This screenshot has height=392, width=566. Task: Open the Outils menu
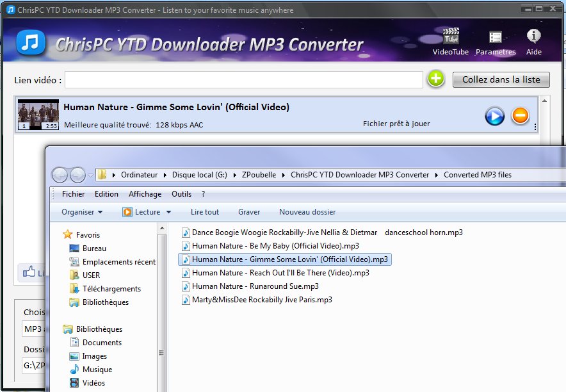[x=182, y=194]
